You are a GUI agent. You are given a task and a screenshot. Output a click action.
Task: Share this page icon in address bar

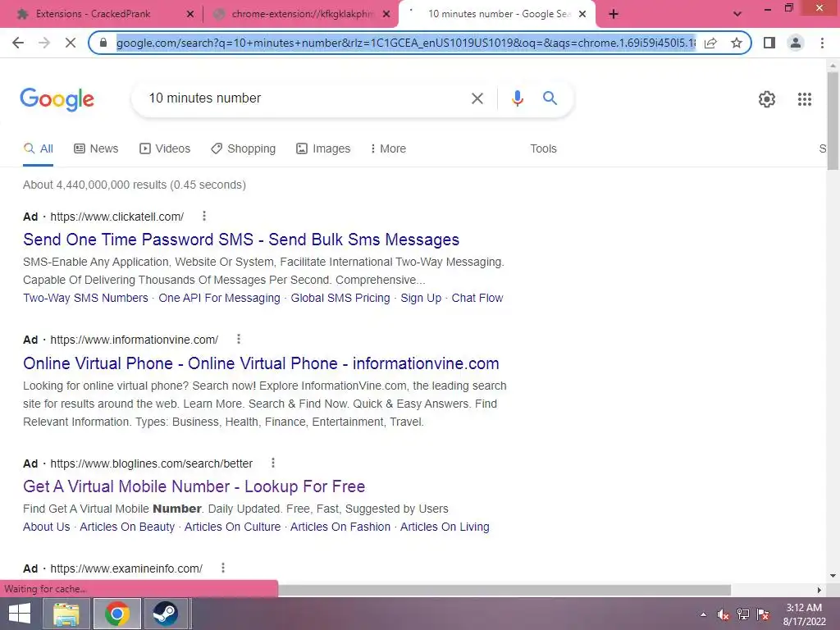click(710, 43)
